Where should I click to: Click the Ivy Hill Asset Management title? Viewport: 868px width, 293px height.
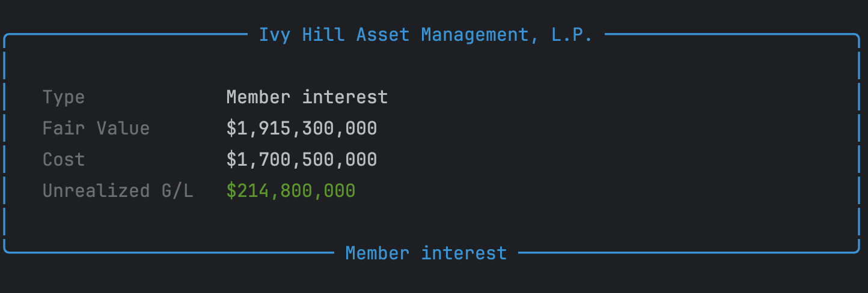pyautogui.click(x=426, y=35)
